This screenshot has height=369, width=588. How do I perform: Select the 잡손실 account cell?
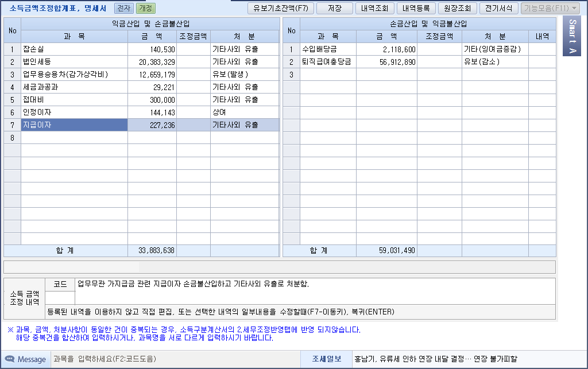point(74,49)
